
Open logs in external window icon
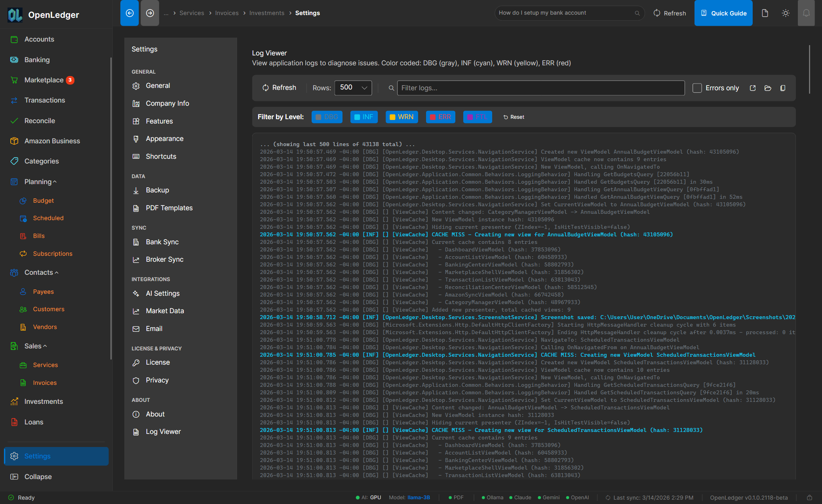(753, 88)
